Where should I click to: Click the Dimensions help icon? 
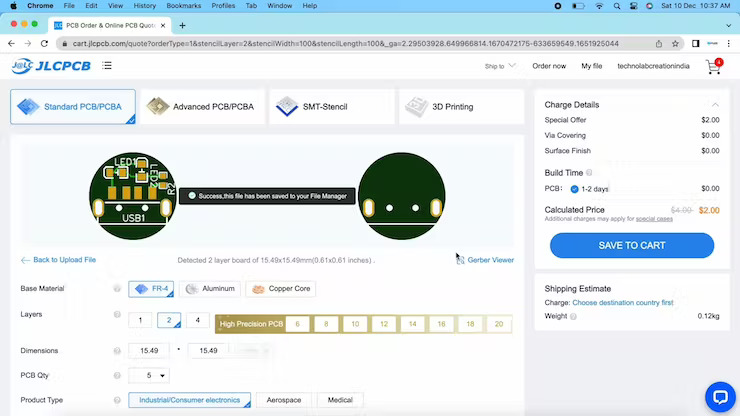pos(117,351)
